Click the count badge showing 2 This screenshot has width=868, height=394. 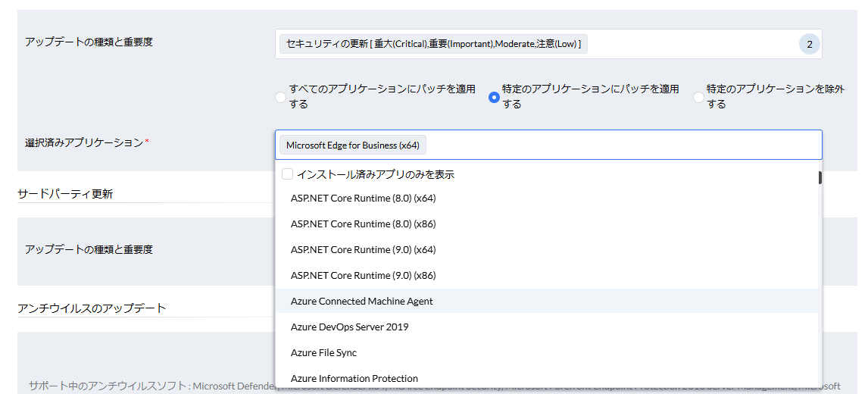809,45
